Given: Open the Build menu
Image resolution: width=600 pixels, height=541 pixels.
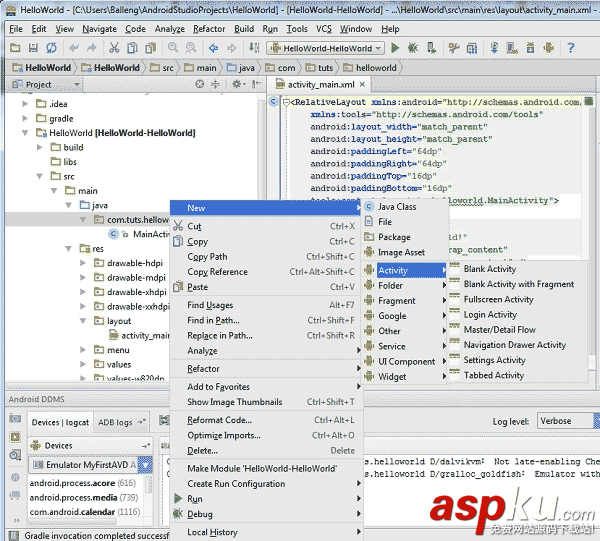Looking at the screenshot, I should [244, 29].
